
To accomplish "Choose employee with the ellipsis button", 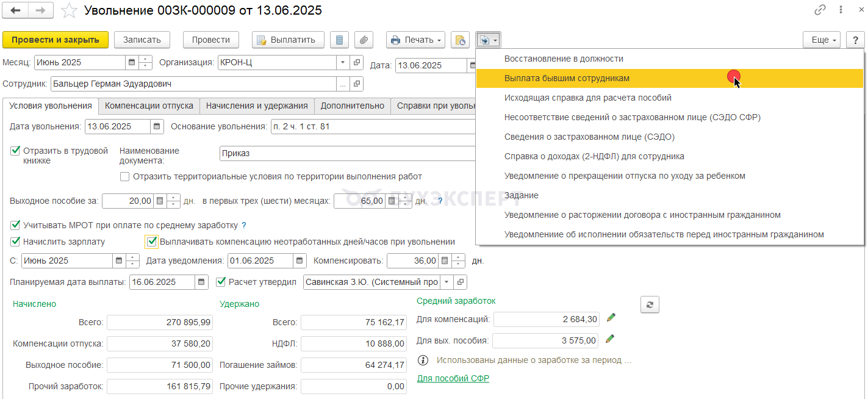I will 343,84.
